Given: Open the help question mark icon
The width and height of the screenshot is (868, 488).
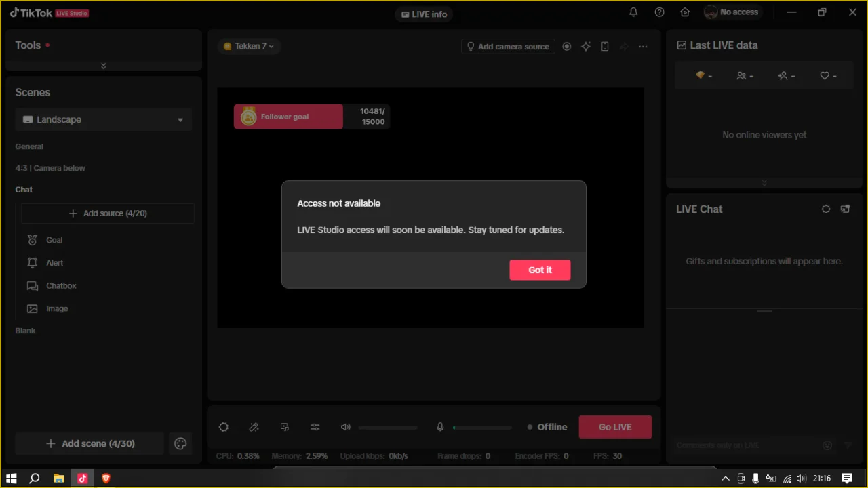Looking at the screenshot, I should coord(659,12).
